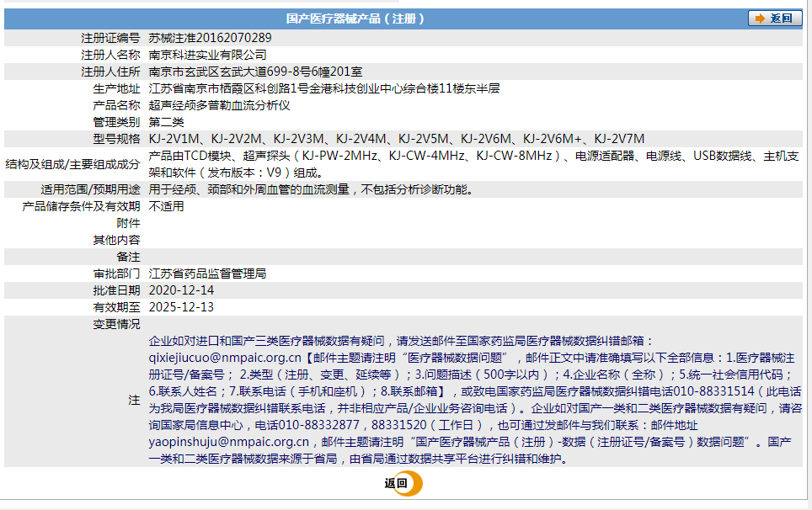This screenshot has width=812, height=510.
Task: Click the management category value 第二类
Action: (166, 122)
